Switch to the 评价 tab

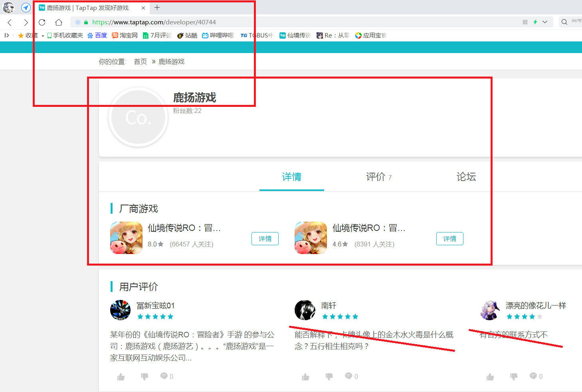point(379,177)
